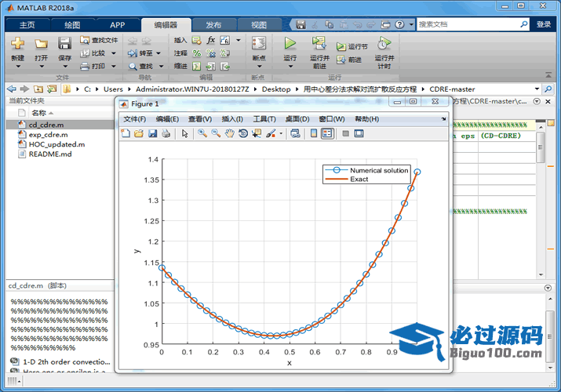Toggle the Zoom In tool
The width and height of the screenshot is (561, 392).
pyautogui.click(x=202, y=133)
